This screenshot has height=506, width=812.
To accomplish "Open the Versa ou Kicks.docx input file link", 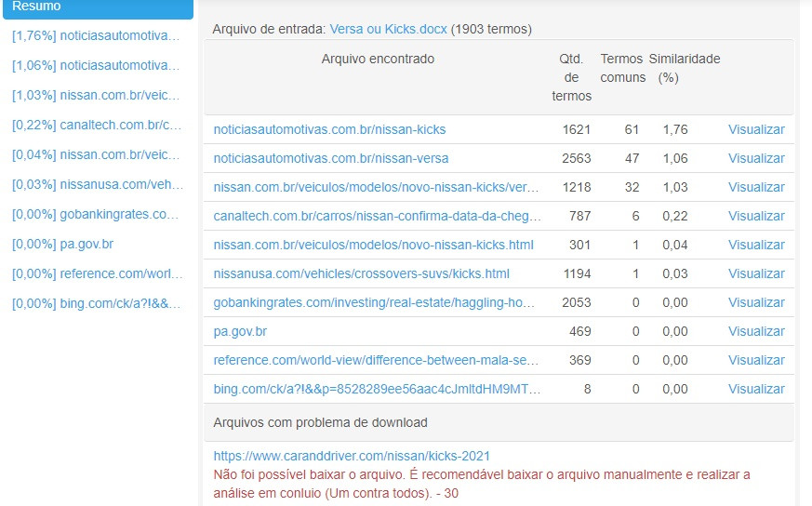I will pos(389,29).
